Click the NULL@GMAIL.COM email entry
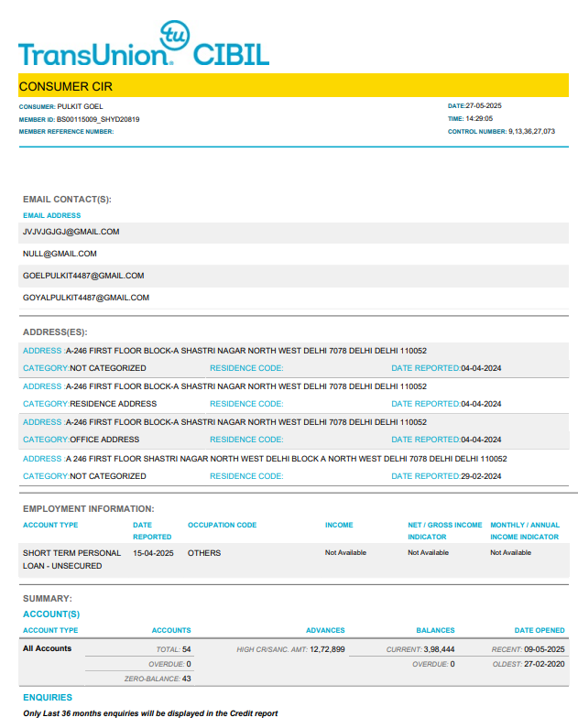Viewport: 578px width, 728px height. pyautogui.click(x=60, y=254)
